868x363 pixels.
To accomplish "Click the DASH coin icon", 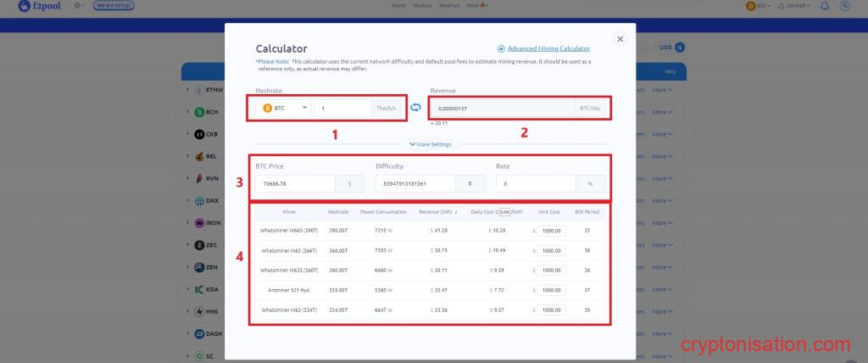I will (x=200, y=333).
